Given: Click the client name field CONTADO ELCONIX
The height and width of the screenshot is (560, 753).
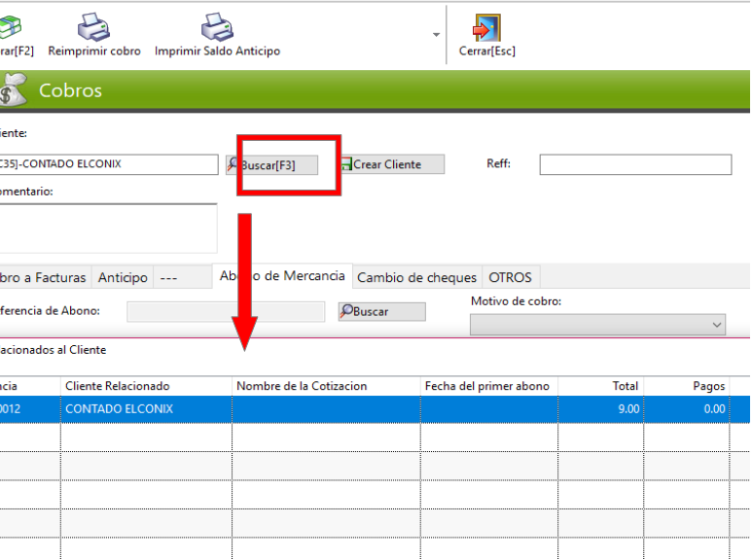Looking at the screenshot, I should 109,164.
